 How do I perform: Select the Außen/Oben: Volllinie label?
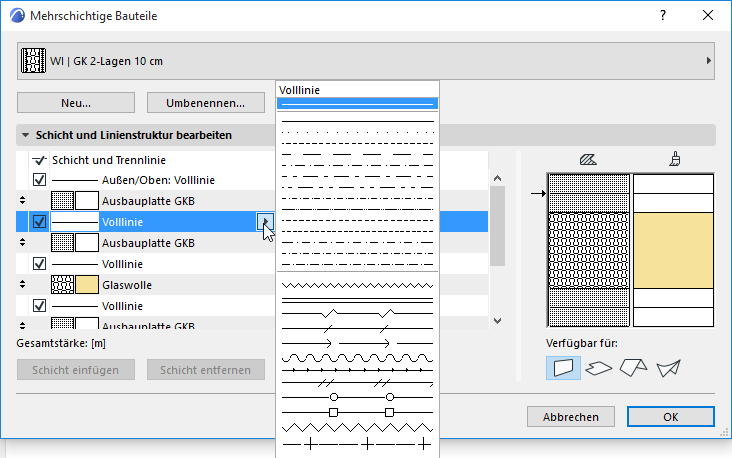tap(158, 180)
